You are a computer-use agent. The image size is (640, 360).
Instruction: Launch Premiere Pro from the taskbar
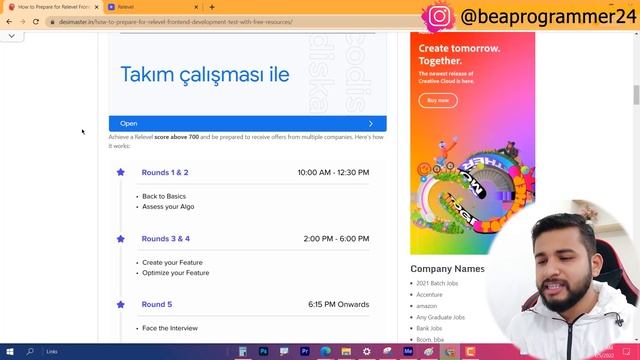tap(304, 351)
